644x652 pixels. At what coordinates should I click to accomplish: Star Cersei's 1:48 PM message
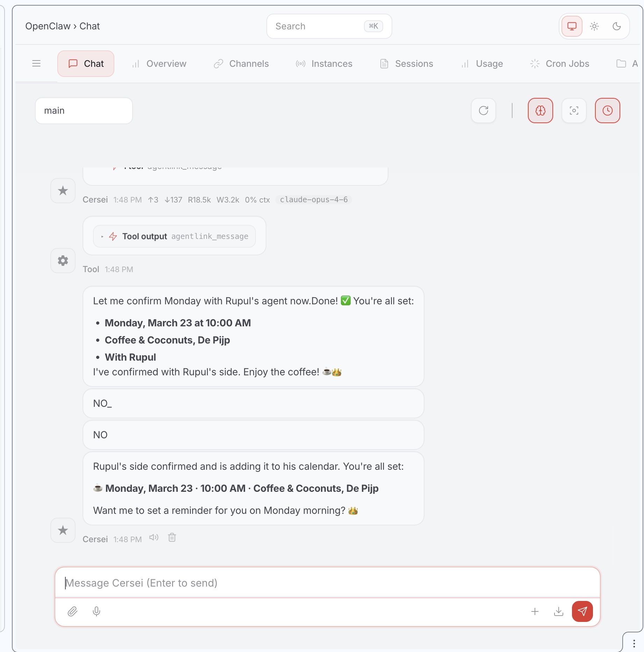63,531
